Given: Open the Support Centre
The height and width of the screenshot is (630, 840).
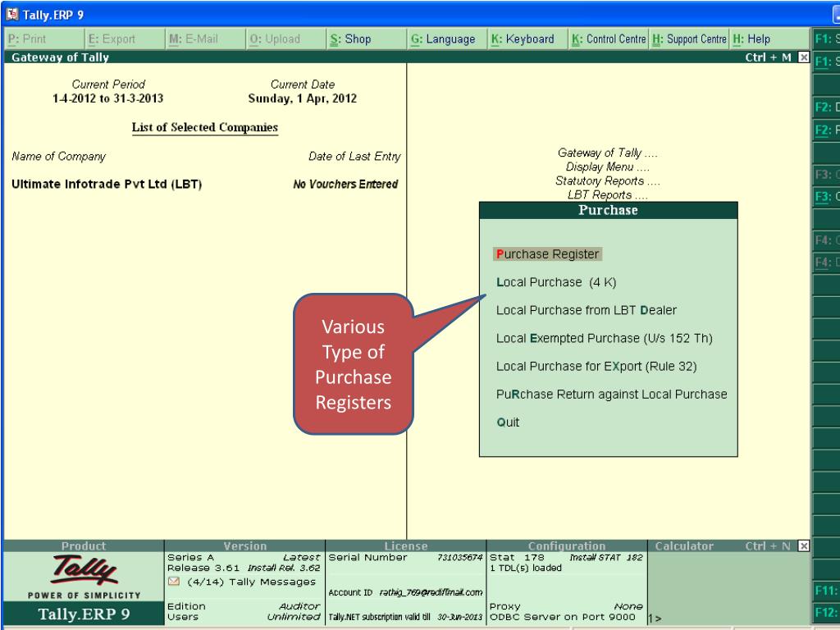Looking at the screenshot, I should coord(689,39).
